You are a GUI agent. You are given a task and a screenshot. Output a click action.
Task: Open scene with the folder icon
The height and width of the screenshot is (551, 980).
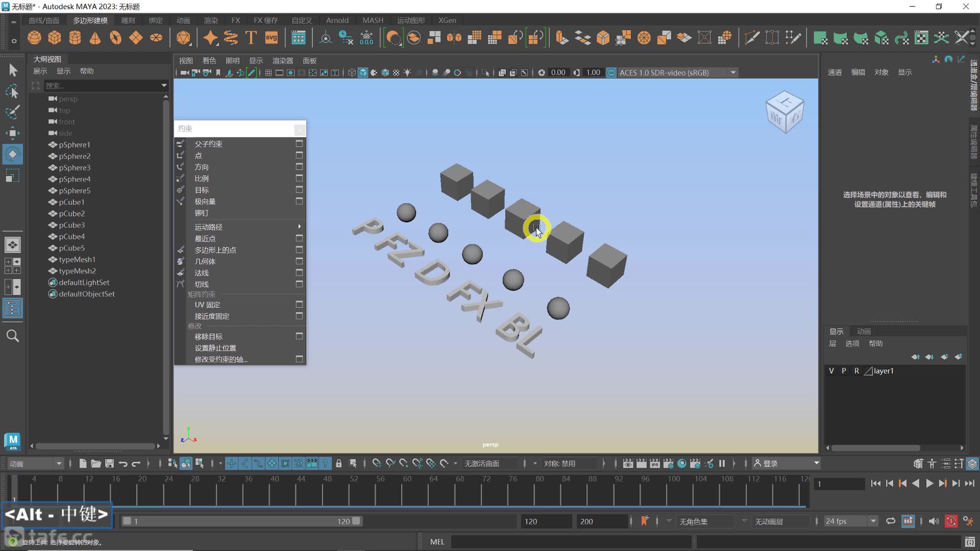96,463
